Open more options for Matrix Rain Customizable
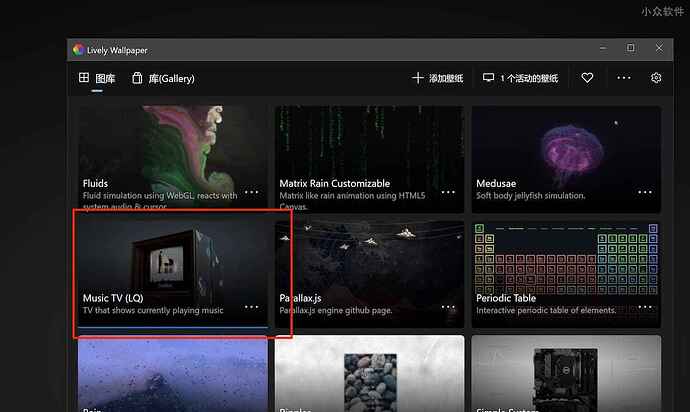690x412 pixels. coord(447,191)
